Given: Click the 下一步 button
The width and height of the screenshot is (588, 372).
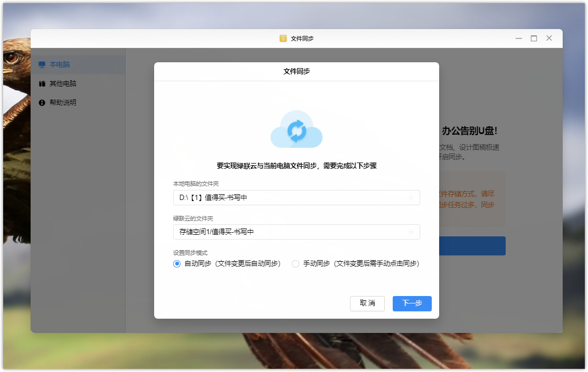Looking at the screenshot, I should point(412,303).
